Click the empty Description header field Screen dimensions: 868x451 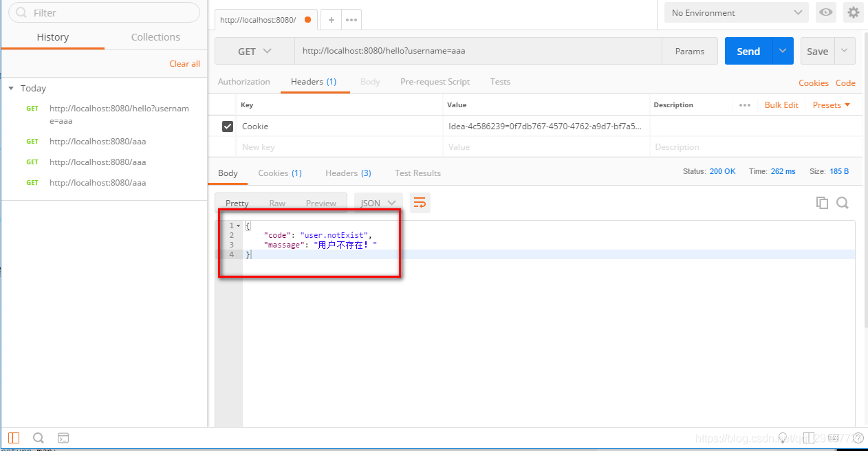click(755, 147)
